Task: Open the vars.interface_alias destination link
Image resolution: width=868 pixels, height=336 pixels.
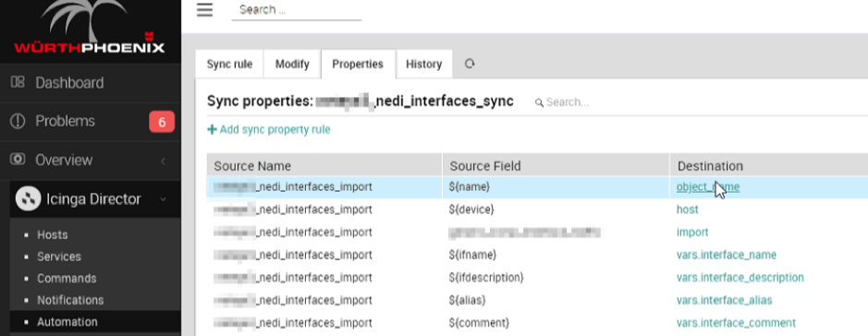Action: click(x=724, y=300)
